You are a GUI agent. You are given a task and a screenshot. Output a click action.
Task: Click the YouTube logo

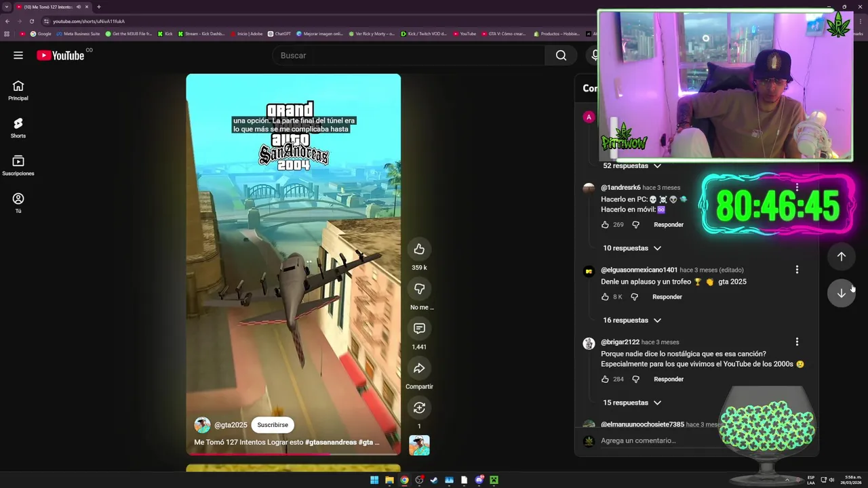point(60,56)
